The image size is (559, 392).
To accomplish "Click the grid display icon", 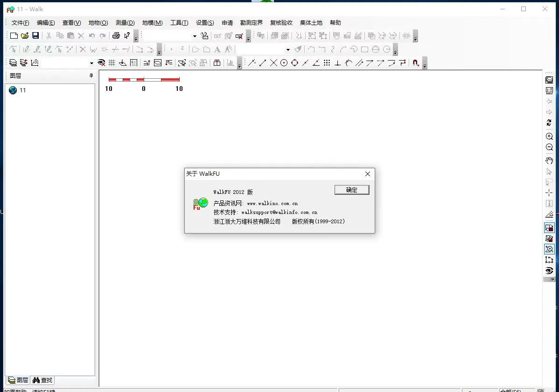I will 112,63.
